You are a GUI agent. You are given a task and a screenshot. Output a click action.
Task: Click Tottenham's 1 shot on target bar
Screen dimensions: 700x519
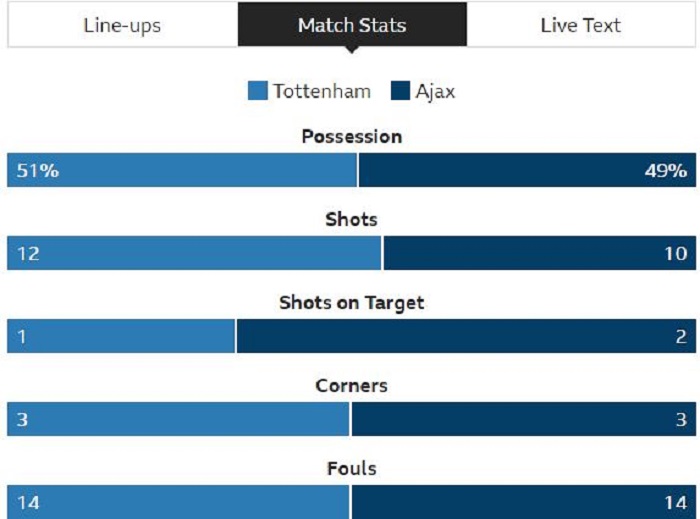121,337
